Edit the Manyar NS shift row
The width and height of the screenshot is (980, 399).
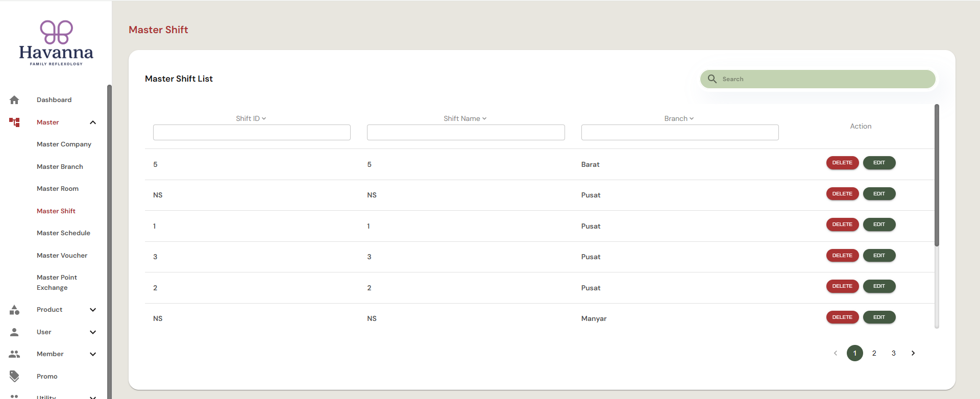pyautogui.click(x=879, y=317)
